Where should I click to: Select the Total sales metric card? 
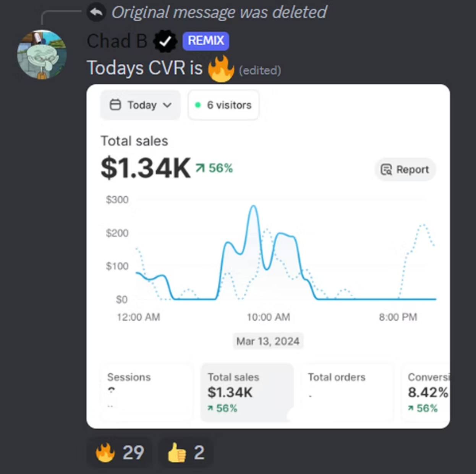[247, 392]
